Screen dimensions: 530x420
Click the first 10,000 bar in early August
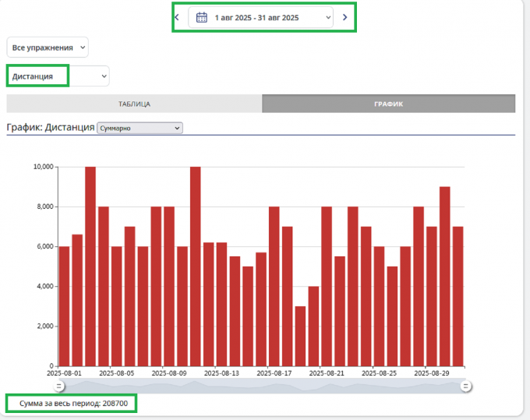click(x=90, y=266)
